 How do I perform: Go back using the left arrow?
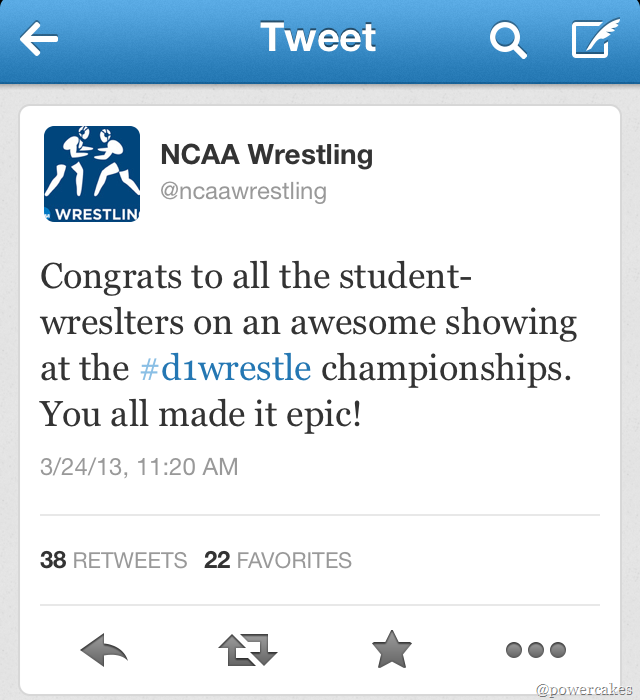coord(39,40)
